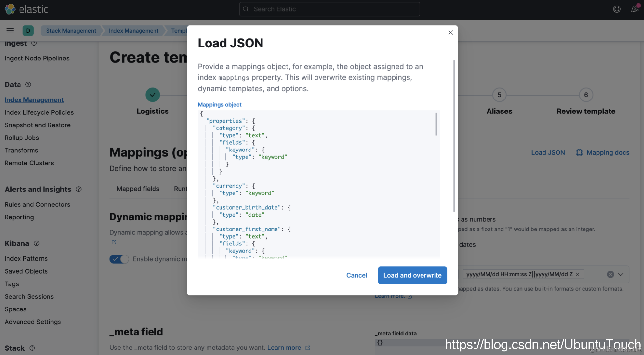Clear all date formats in combo box

(610, 274)
